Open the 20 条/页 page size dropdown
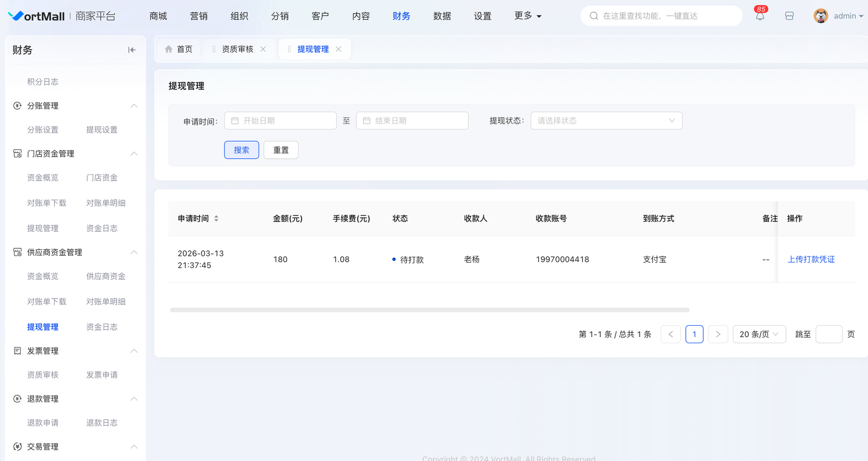 (758, 334)
